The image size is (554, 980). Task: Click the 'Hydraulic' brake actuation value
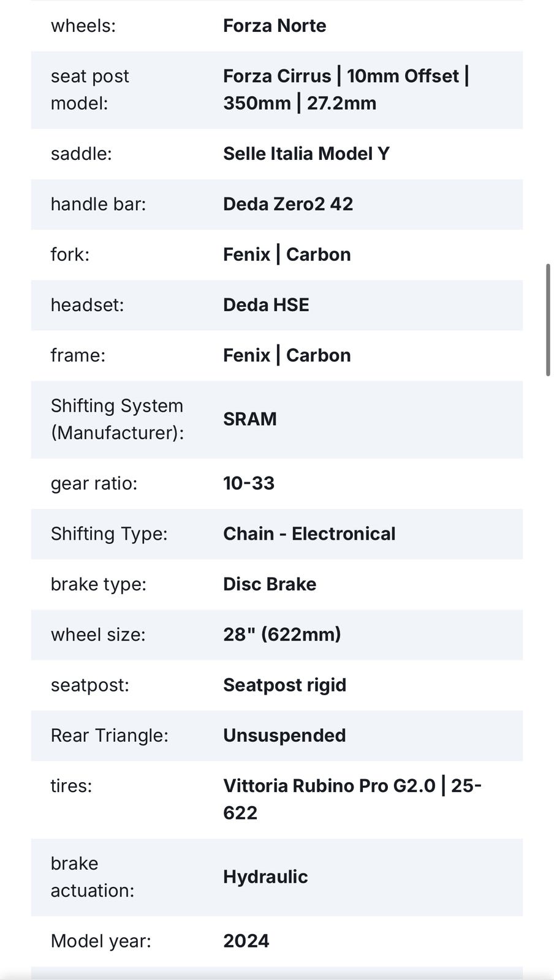pos(265,876)
